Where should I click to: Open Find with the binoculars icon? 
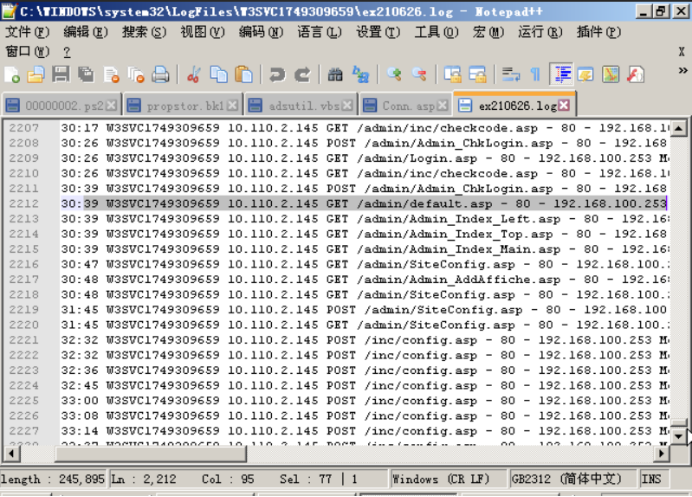tap(335, 75)
